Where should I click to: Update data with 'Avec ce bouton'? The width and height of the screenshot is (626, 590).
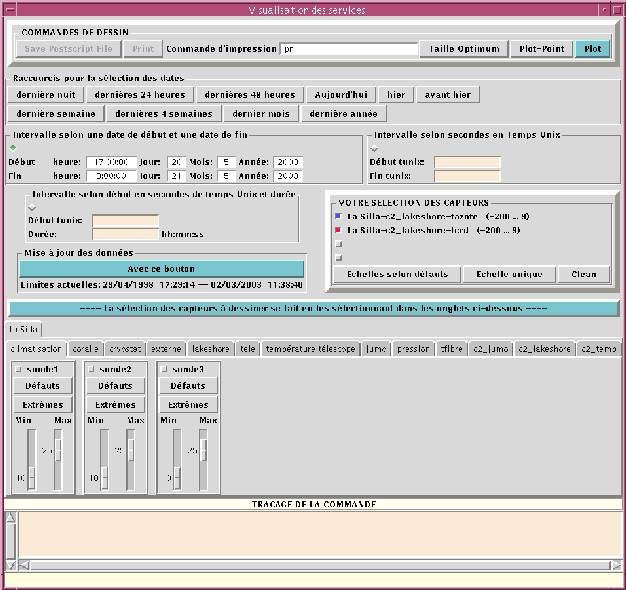pos(161,269)
